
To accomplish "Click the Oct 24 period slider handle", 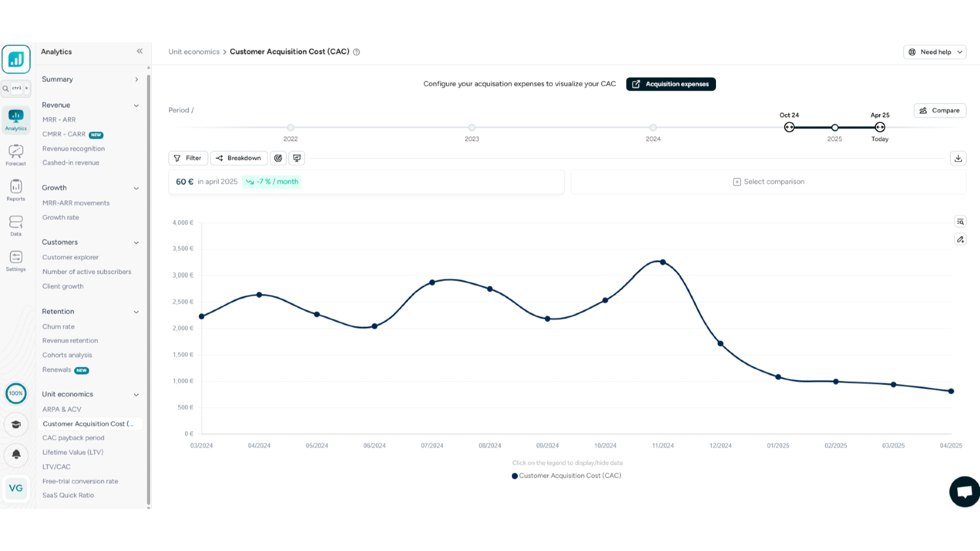I will point(789,127).
